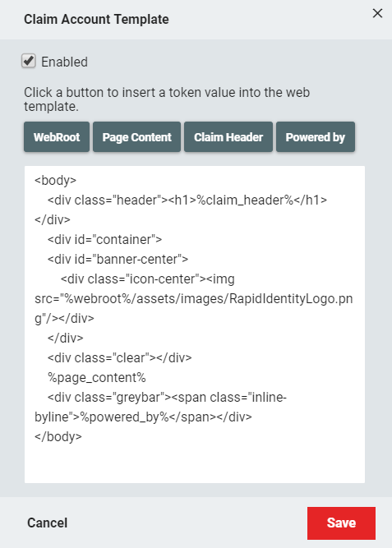Place cursor on the div class="clear" line
Image resolution: width=392 pixels, height=548 pixels.
tap(120, 358)
